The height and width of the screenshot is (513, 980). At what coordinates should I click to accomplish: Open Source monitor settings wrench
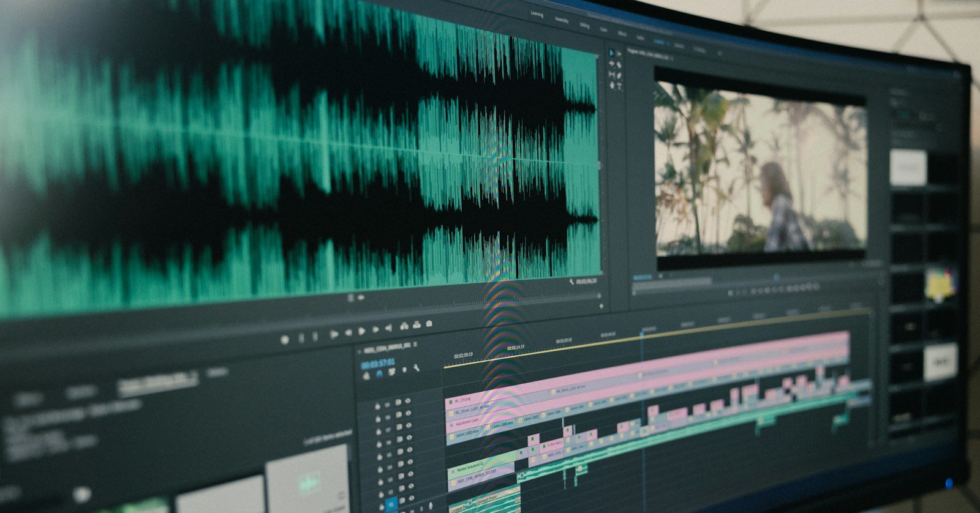coord(571,282)
